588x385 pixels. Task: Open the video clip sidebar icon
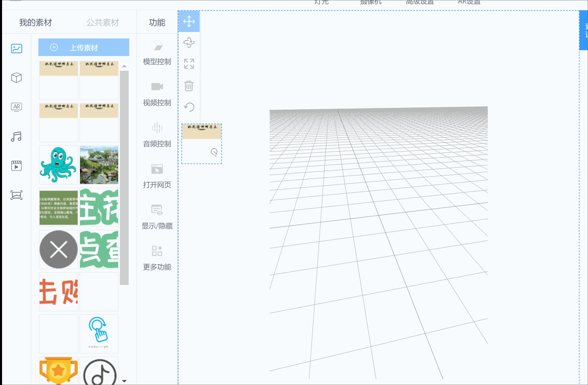pos(16,166)
